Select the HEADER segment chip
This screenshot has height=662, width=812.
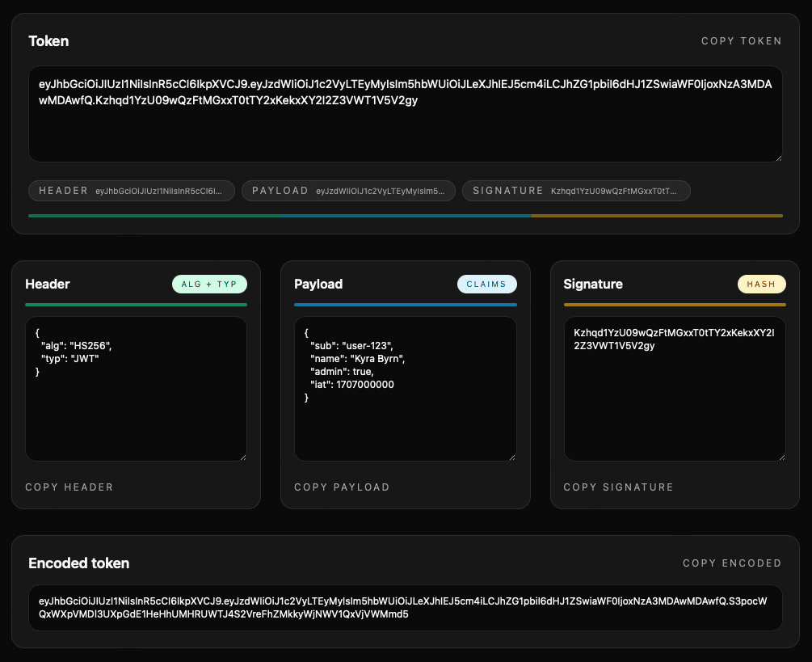pos(132,190)
